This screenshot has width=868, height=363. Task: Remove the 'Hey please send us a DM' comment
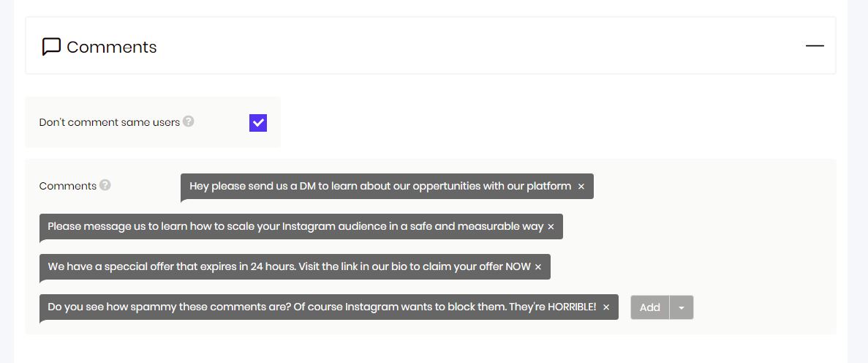(x=581, y=187)
